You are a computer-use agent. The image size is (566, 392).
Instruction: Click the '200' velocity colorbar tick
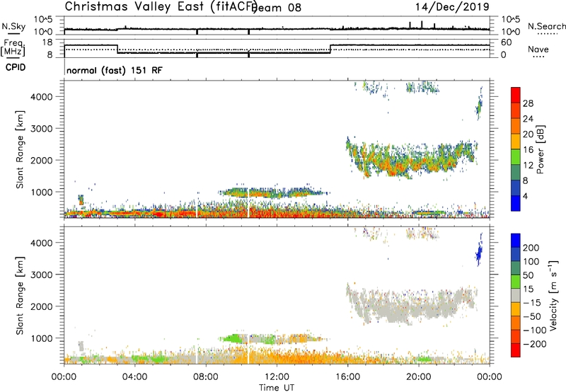[531, 248]
